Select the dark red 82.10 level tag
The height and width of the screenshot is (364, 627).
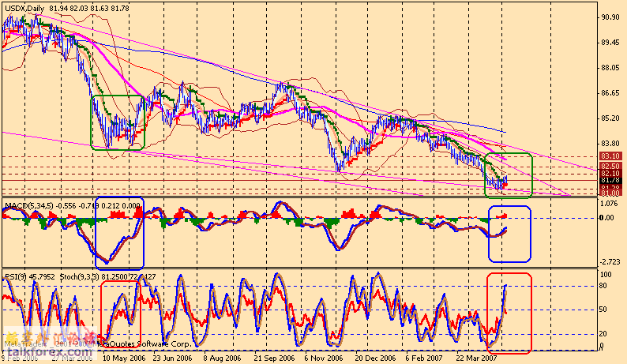pos(610,173)
